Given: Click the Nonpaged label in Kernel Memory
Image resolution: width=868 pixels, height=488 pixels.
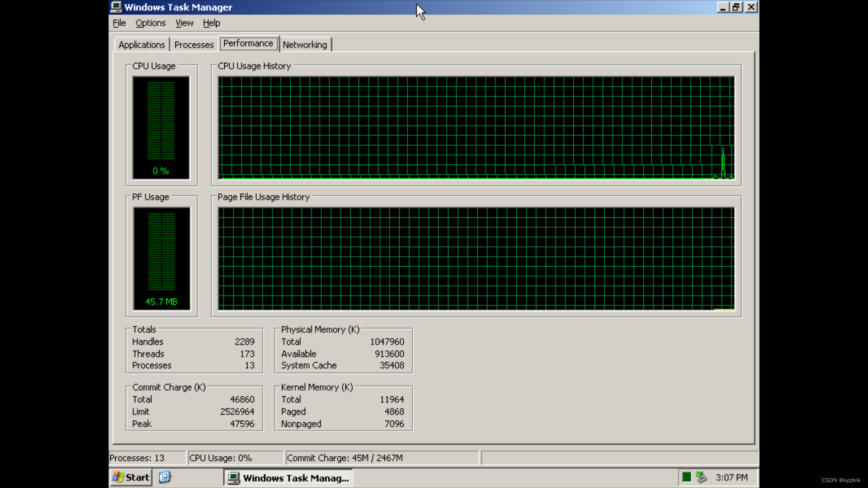Looking at the screenshot, I should tap(301, 424).
